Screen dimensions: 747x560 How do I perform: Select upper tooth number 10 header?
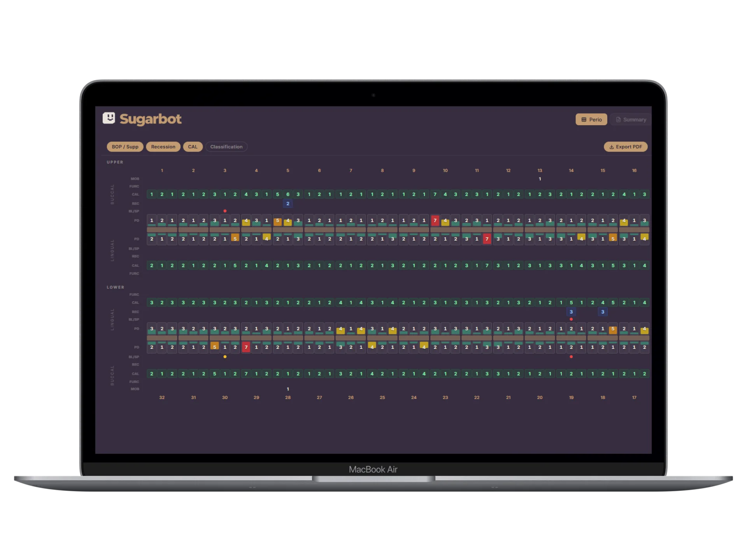(x=445, y=170)
